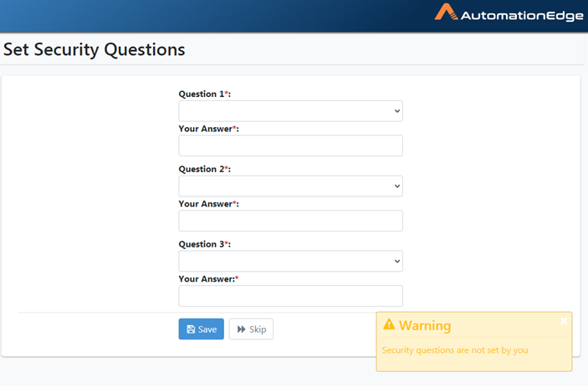
Task: Expand Question 2 using its chevron arrow
Action: pos(397,186)
